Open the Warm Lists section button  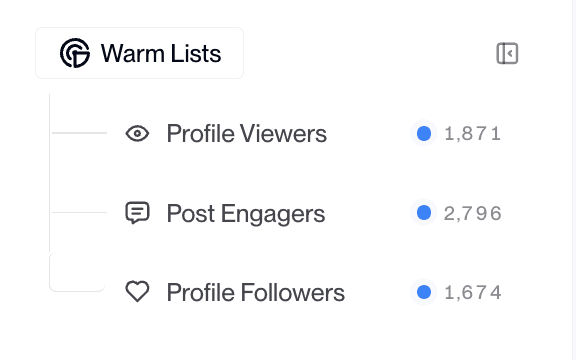tap(140, 53)
